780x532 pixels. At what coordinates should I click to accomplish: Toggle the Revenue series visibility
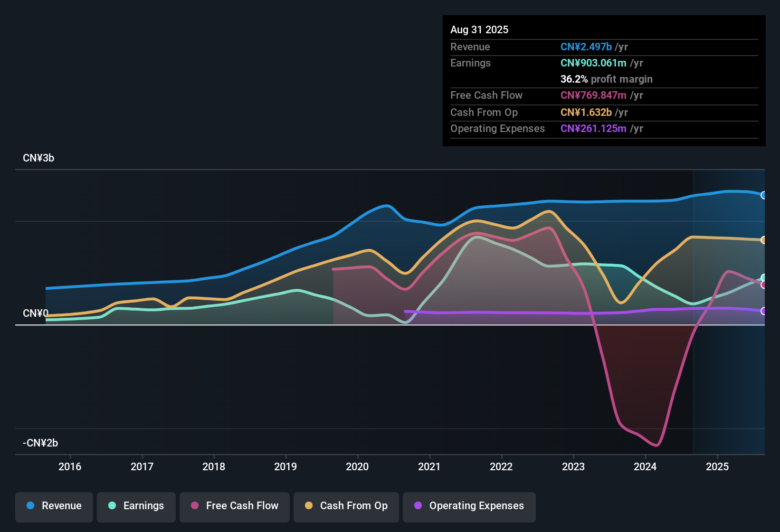pyautogui.click(x=54, y=506)
